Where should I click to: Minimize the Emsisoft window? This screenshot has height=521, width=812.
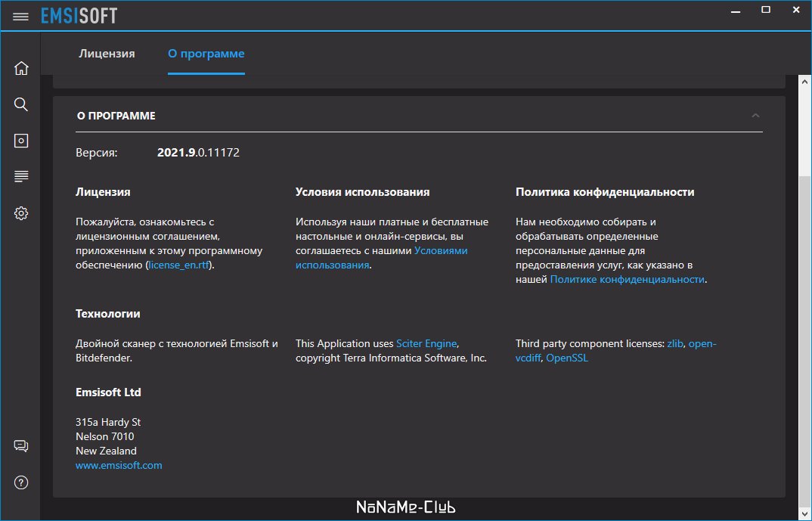(736, 11)
